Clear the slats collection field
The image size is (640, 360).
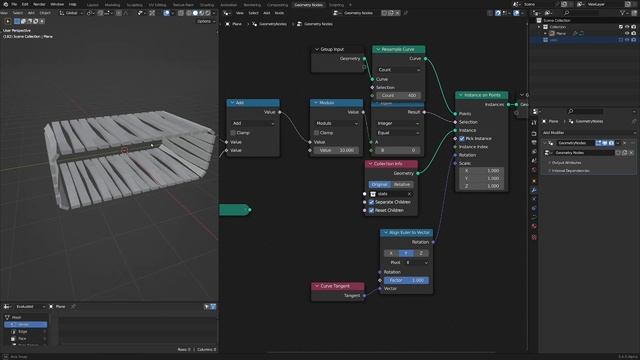click(x=409, y=194)
